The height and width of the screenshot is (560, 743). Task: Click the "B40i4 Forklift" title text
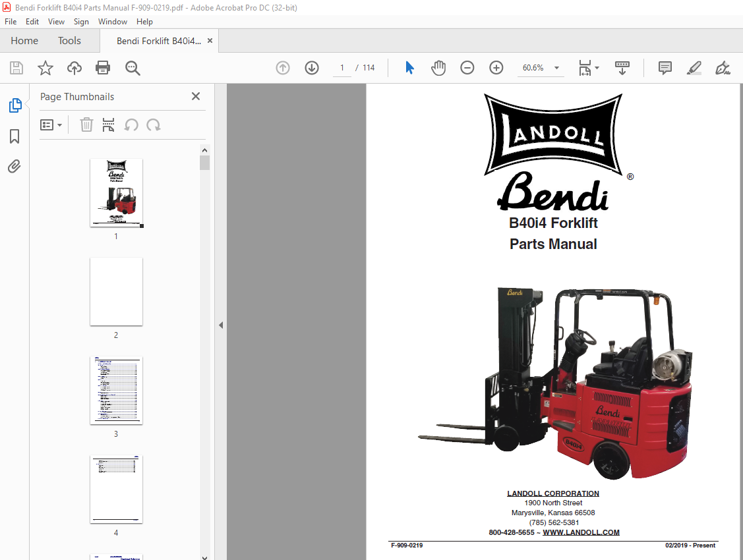553,223
